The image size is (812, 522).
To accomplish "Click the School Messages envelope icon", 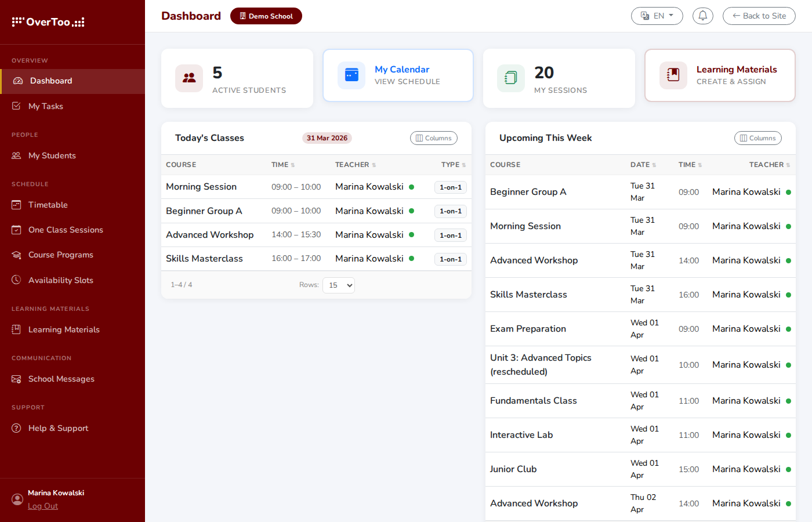I will (16, 379).
